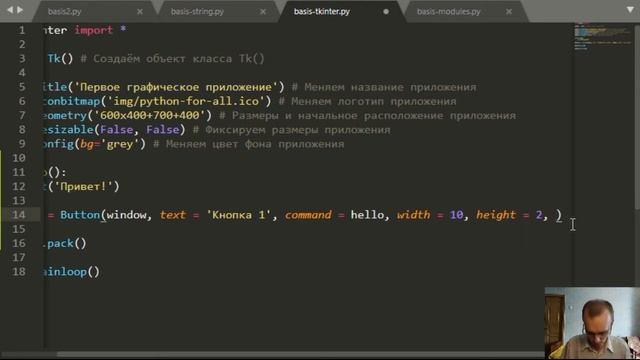Click the word 'import' on line 1

[93, 30]
